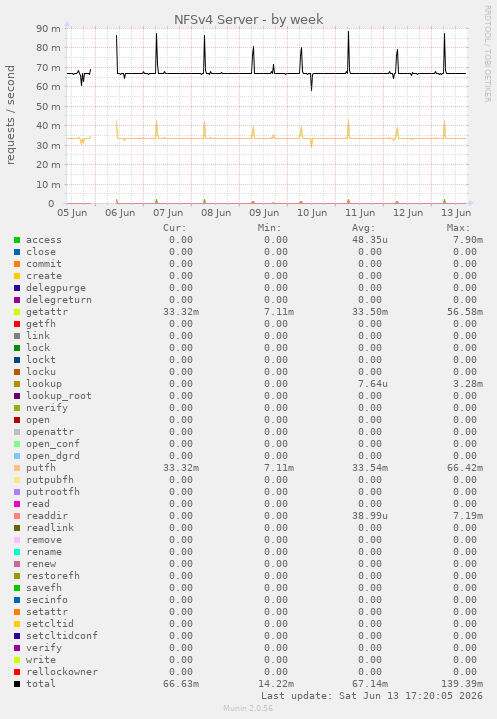
Task: Click the "lookup_root" legend label
Action: click(x=59, y=396)
